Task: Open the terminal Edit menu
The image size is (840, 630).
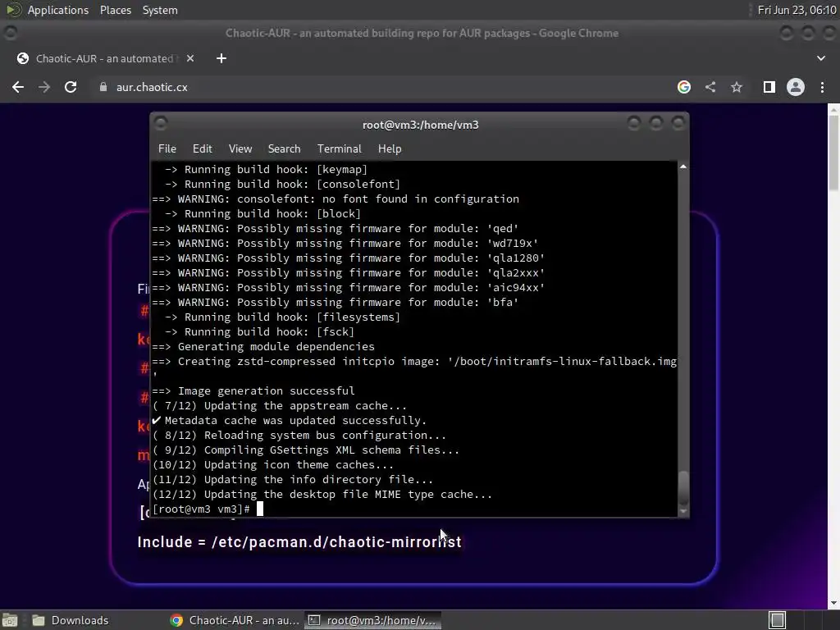Action: (x=202, y=149)
